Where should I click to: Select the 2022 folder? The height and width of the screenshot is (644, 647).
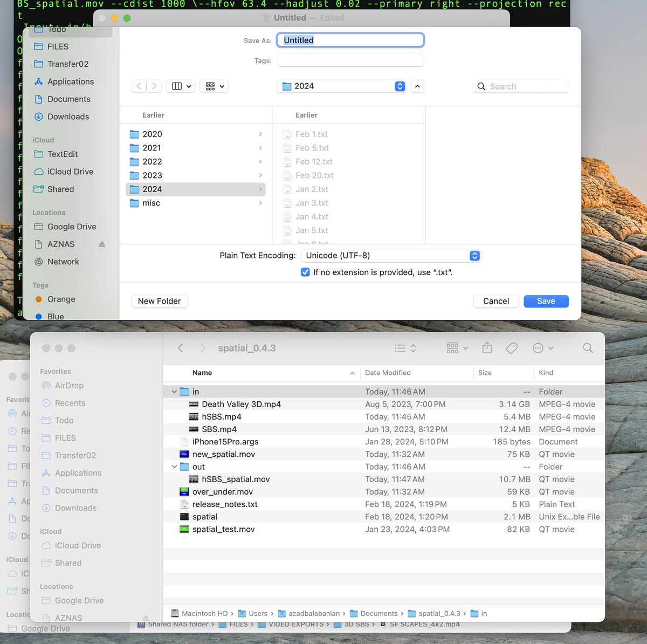click(x=196, y=161)
